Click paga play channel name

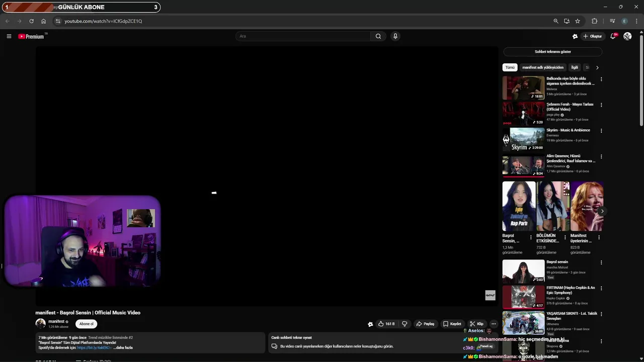pyautogui.click(x=553, y=115)
